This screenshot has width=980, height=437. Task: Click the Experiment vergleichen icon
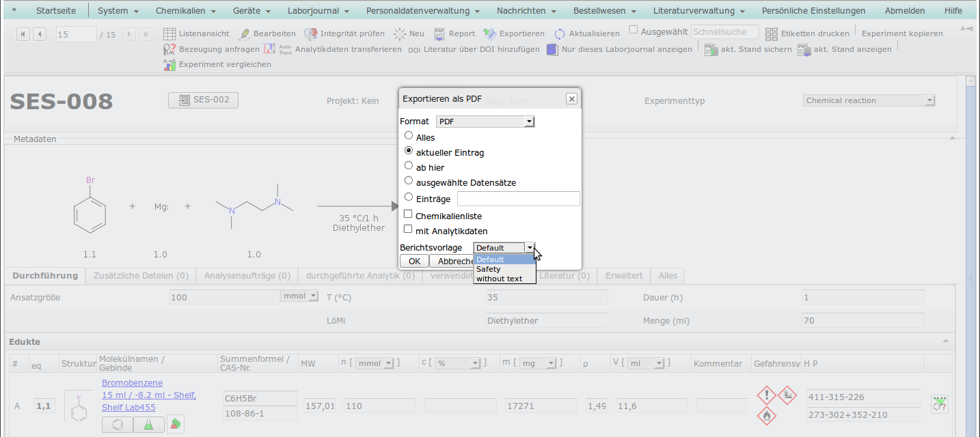(169, 64)
